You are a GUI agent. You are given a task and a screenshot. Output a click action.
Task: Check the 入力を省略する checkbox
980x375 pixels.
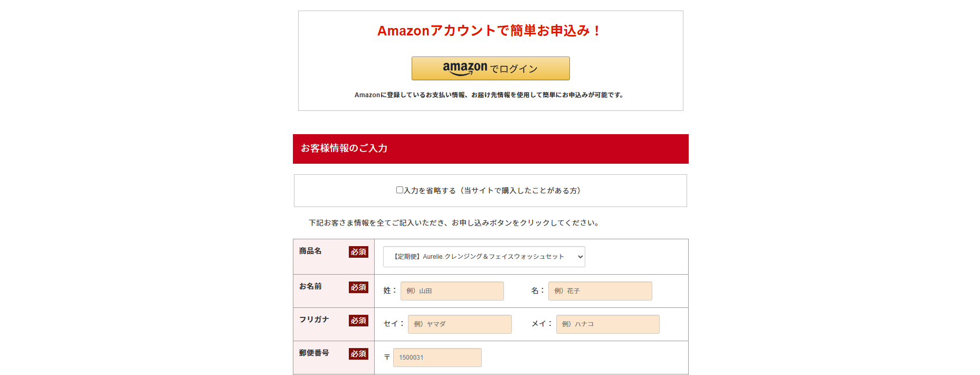coord(399,190)
